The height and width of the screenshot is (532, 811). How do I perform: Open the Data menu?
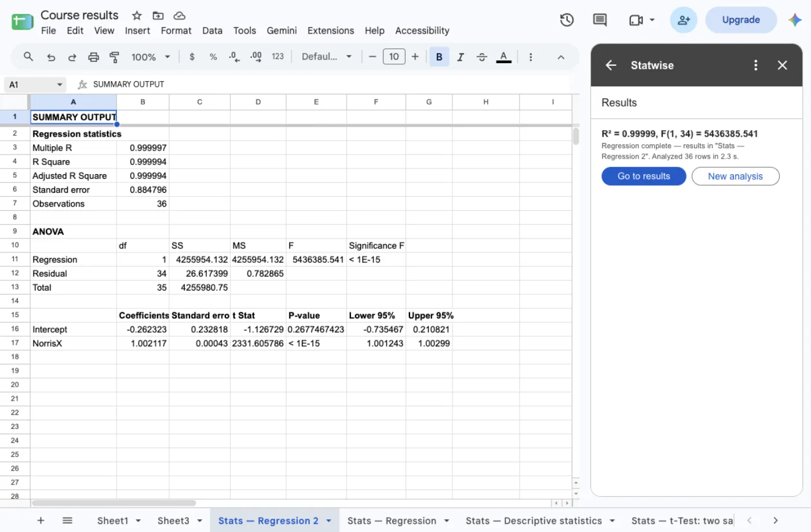(x=212, y=31)
